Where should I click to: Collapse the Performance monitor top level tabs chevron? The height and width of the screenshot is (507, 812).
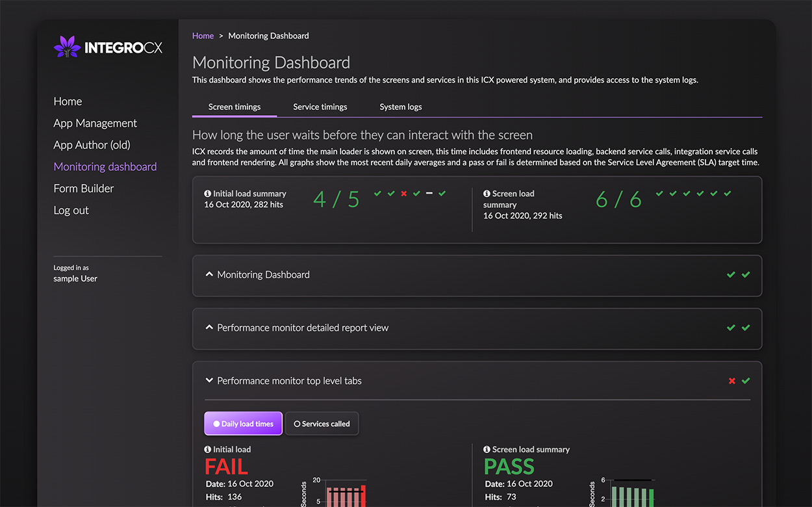coord(209,381)
